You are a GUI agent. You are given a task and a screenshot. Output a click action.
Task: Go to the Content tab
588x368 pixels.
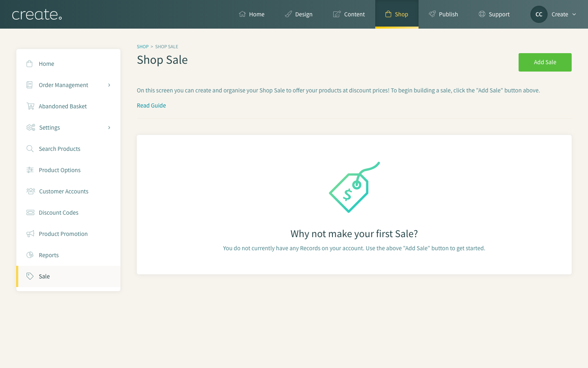pos(349,14)
